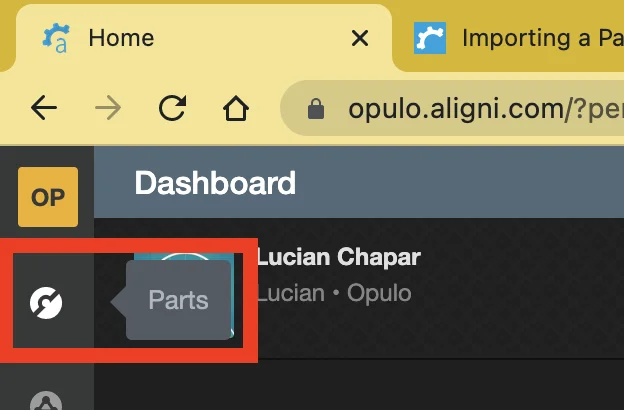Screen dimensions: 624x410
Task: Open the Parts section in sidebar
Action: [x=47, y=301]
